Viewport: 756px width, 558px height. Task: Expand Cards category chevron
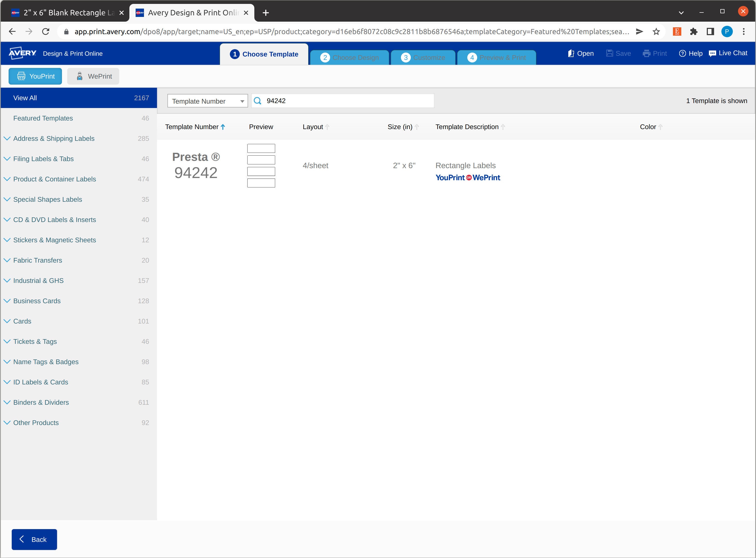click(7, 321)
